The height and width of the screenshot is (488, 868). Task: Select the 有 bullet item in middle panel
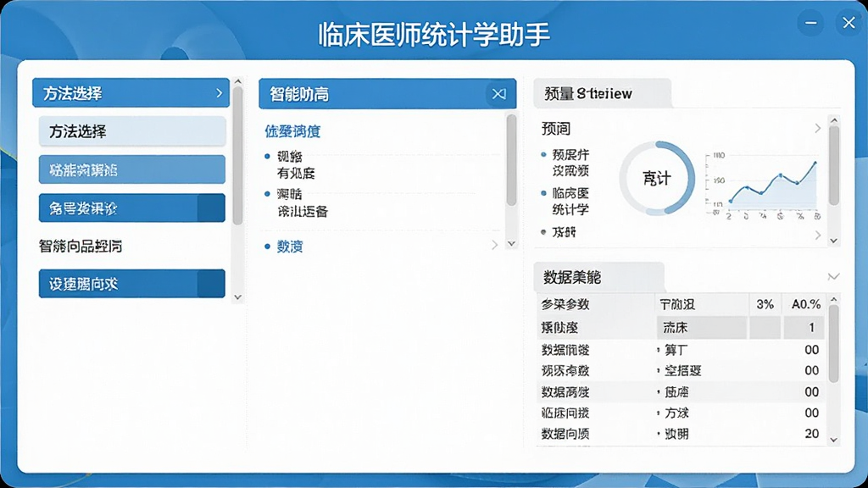click(296, 165)
